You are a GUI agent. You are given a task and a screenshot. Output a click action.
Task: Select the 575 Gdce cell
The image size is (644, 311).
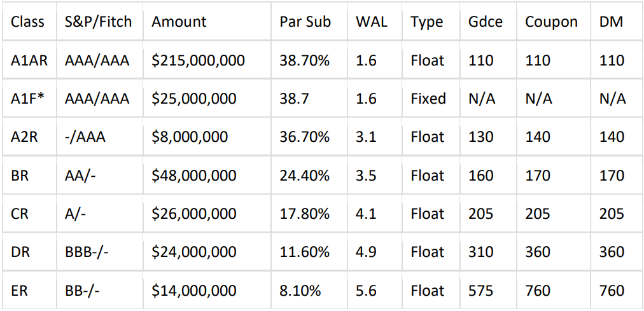(x=480, y=291)
